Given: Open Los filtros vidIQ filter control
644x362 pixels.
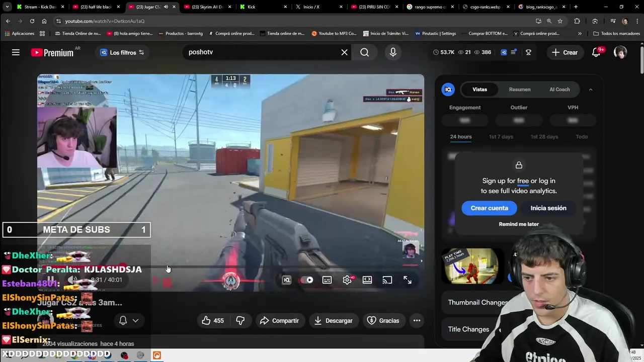Looking at the screenshot, I should (122, 52).
